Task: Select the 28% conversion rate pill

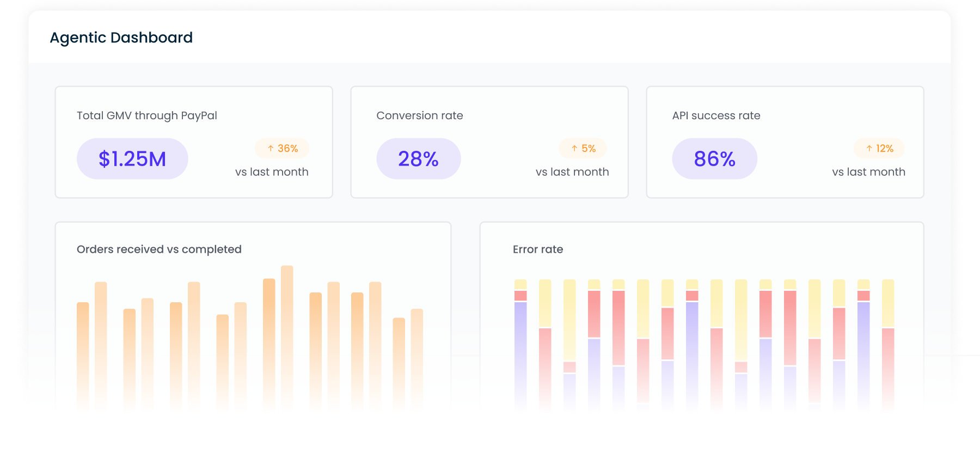Action: 418,158
